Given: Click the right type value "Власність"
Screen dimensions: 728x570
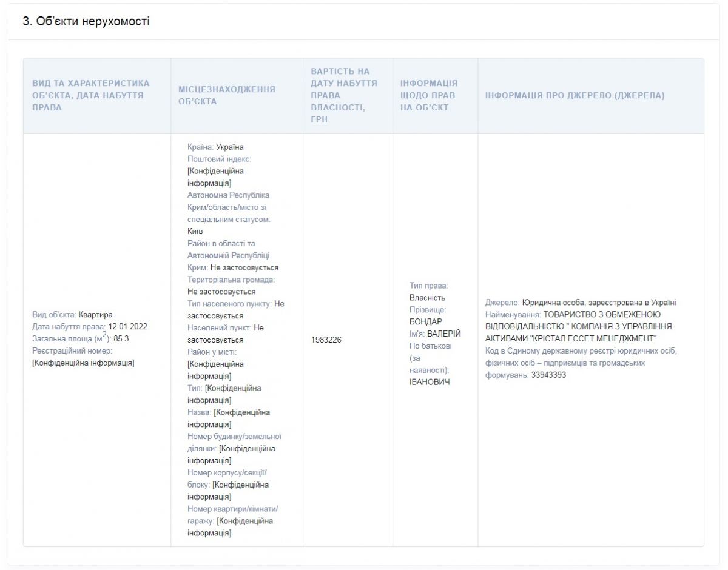Looking at the screenshot, I should [x=428, y=298].
